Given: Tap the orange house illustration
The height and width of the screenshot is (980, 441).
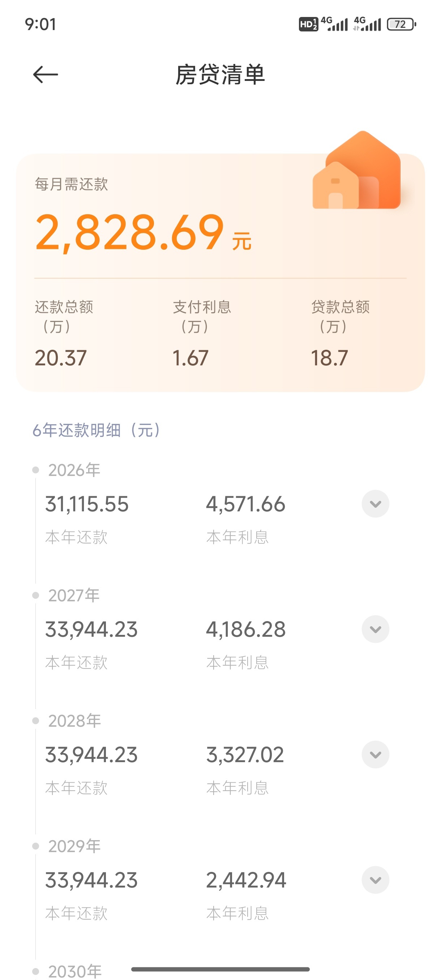Looking at the screenshot, I should click(356, 171).
